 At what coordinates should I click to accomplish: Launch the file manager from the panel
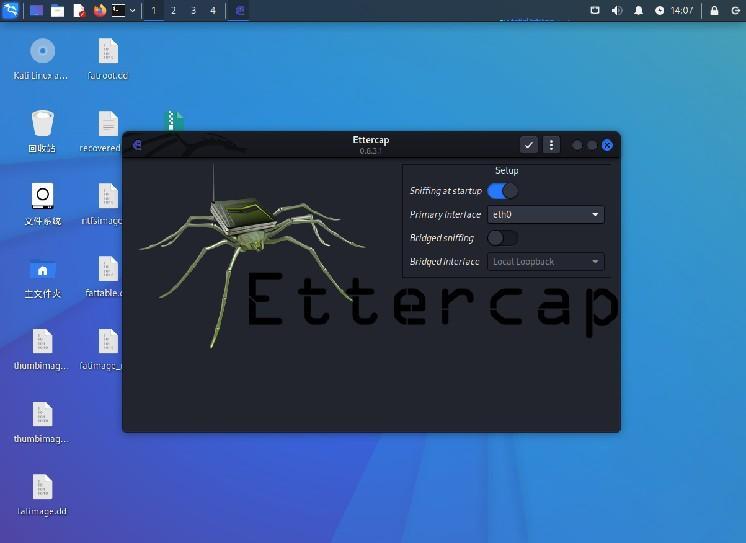[x=58, y=10]
